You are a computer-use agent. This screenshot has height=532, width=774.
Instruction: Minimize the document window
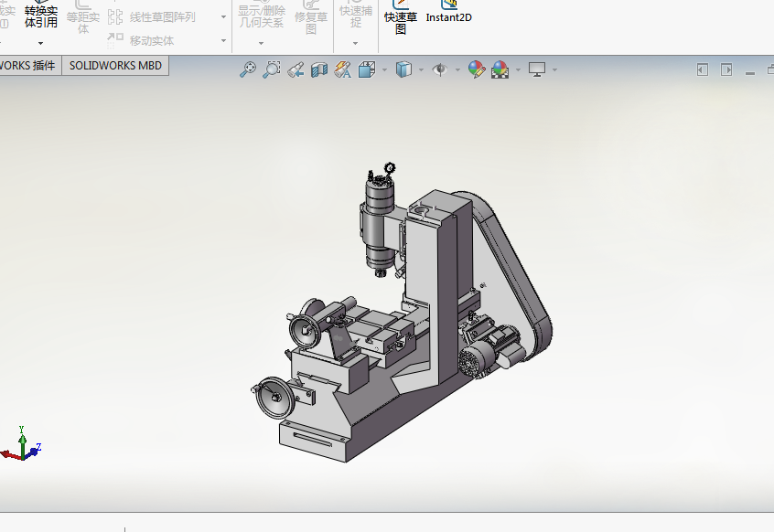750,73
